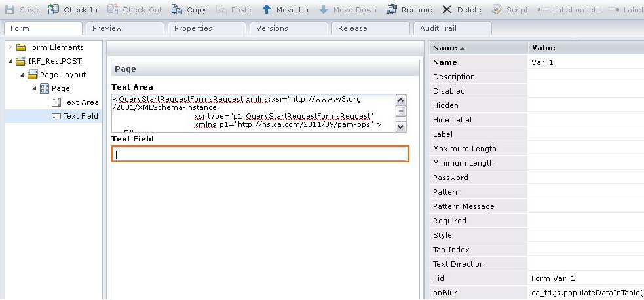Click inside the Text Field input box
This screenshot has height=300, width=644.
(260, 155)
